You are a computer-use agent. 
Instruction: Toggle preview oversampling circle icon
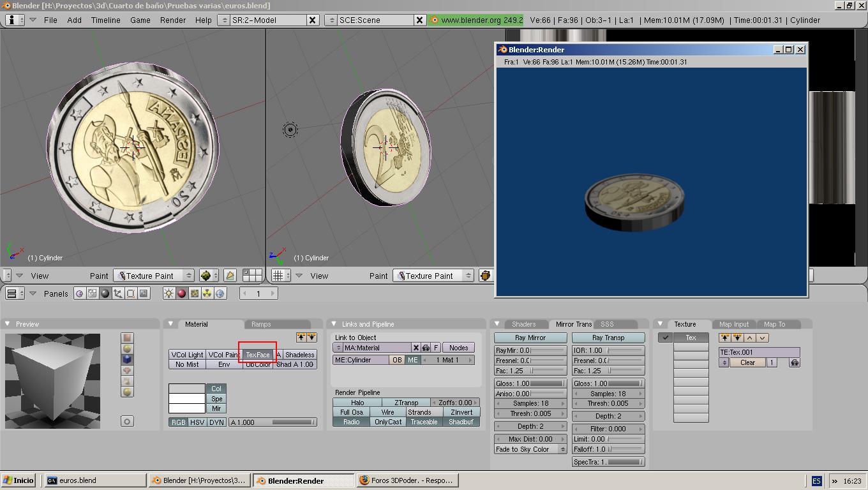pyautogui.click(x=127, y=421)
